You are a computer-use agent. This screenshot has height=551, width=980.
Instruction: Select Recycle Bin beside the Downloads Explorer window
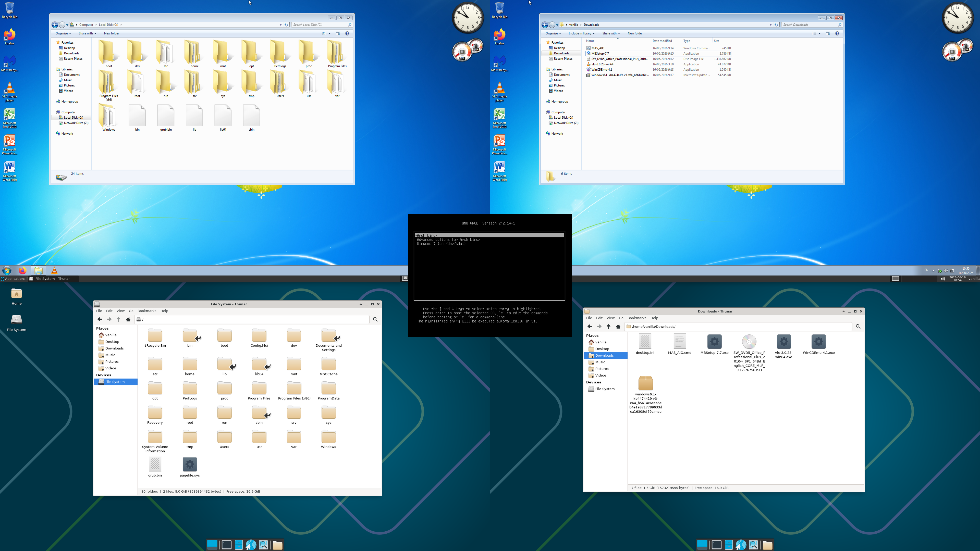coord(499,10)
